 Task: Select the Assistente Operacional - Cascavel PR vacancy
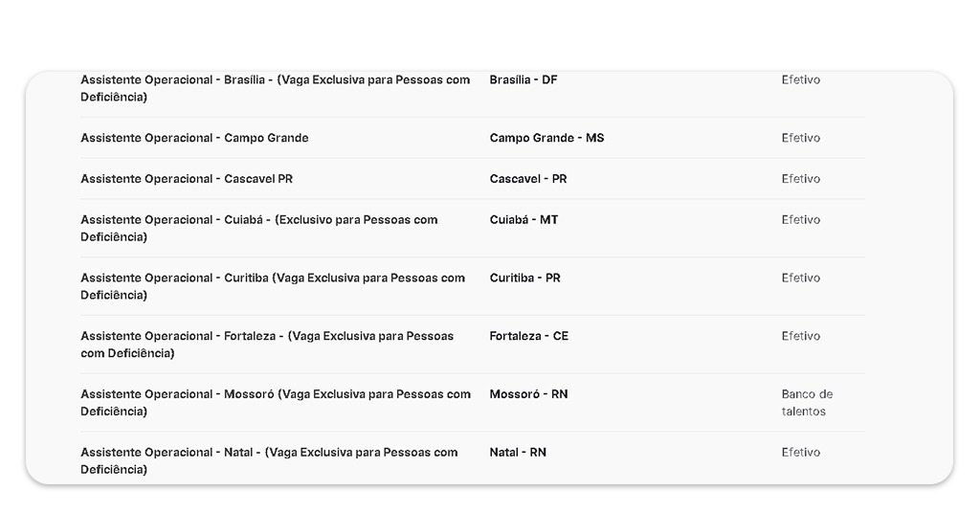click(x=187, y=179)
